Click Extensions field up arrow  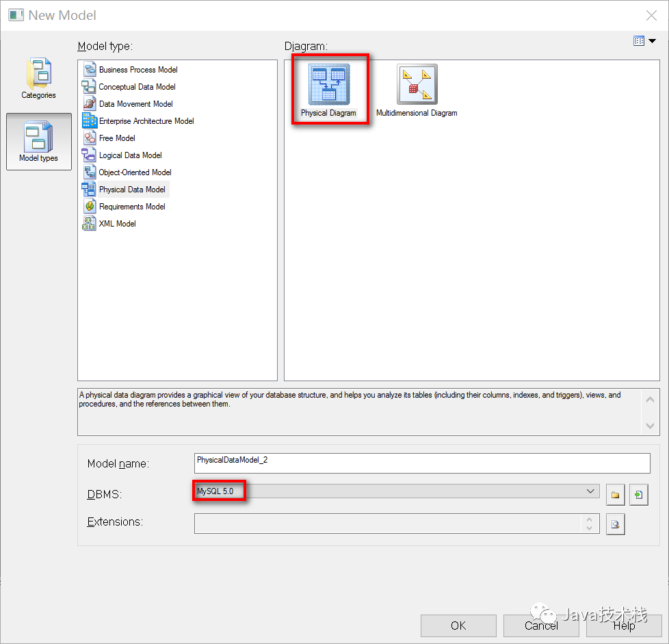(589, 519)
